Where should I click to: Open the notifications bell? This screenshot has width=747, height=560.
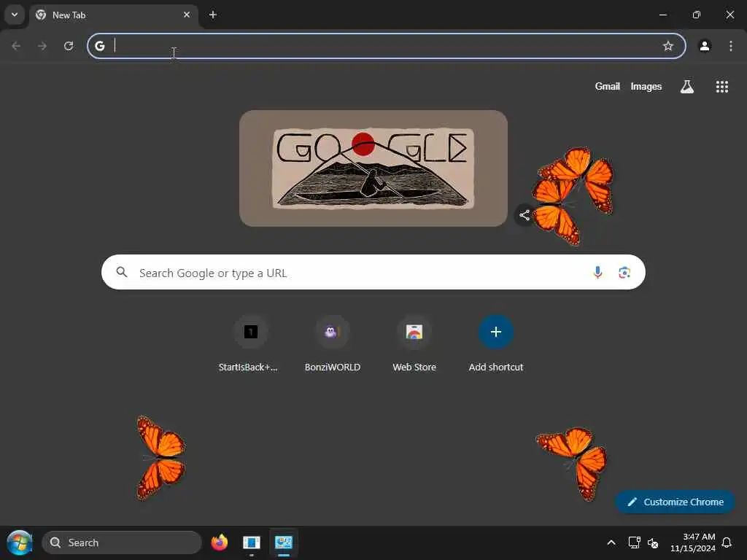pos(727,542)
